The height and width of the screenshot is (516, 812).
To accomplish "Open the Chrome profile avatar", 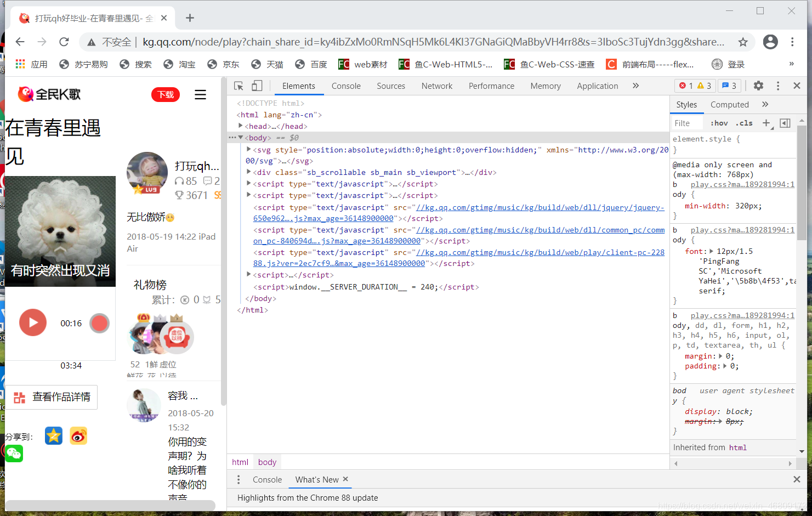I will (x=770, y=42).
